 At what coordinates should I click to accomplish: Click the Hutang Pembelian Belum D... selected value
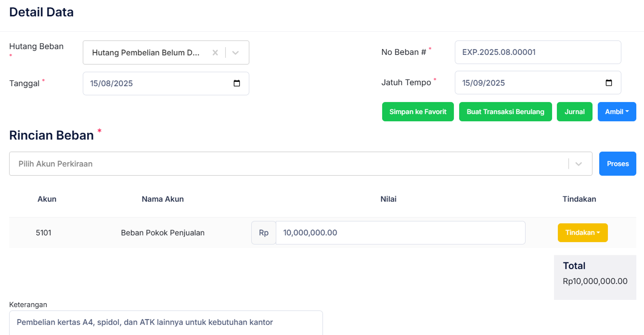coord(145,53)
